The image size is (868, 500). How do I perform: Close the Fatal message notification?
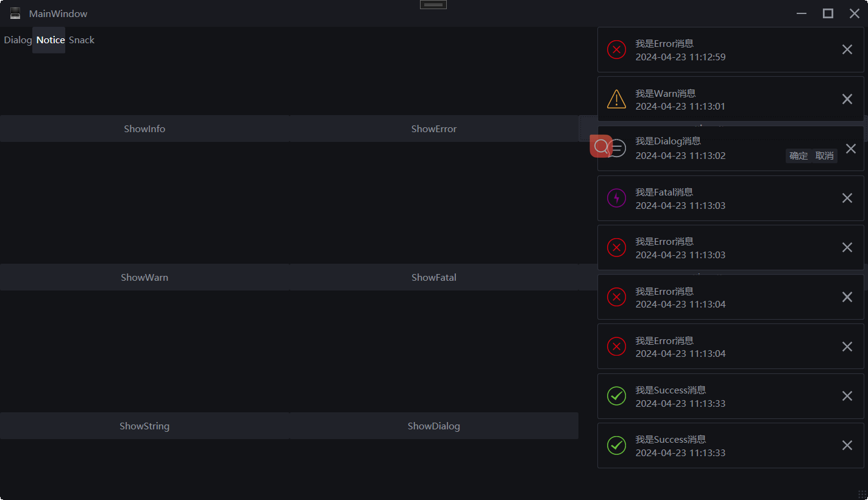click(847, 198)
